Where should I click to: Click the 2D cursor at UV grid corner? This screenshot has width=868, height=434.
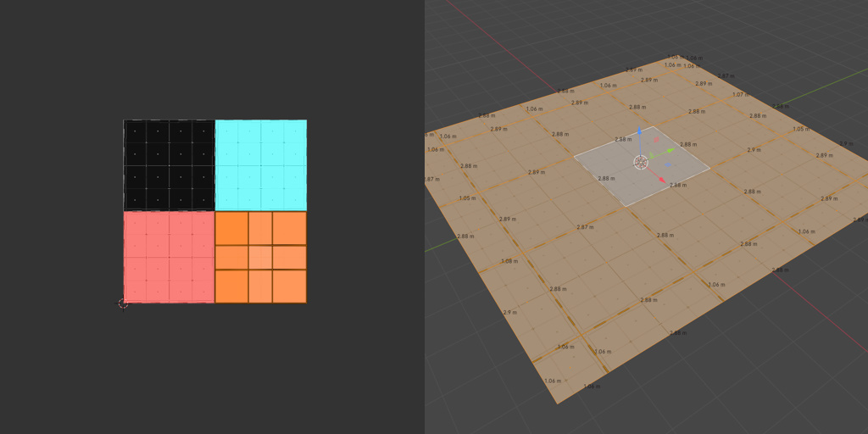(123, 303)
